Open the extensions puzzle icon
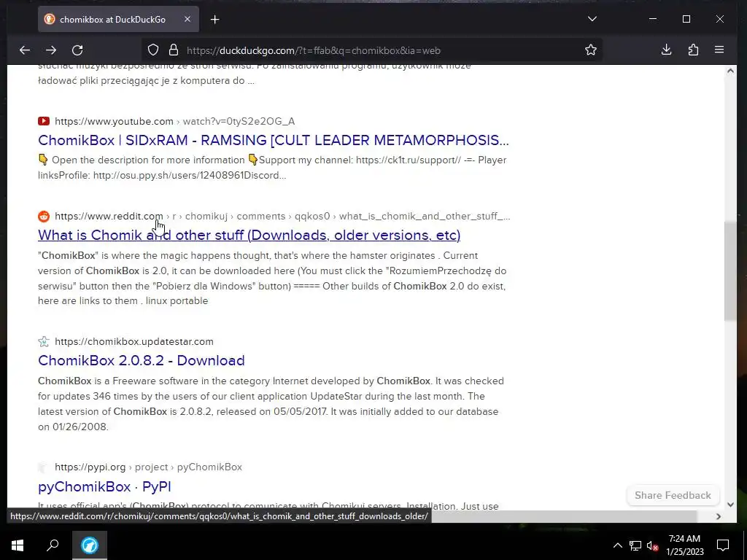Viewport: 747px width, 560px height. click(693, 50)
